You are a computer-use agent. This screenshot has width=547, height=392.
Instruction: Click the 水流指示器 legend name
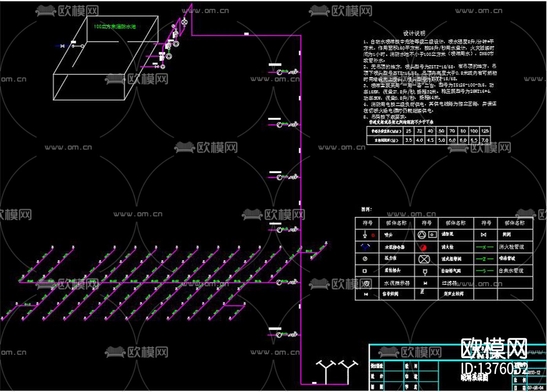tap(397, 283)
